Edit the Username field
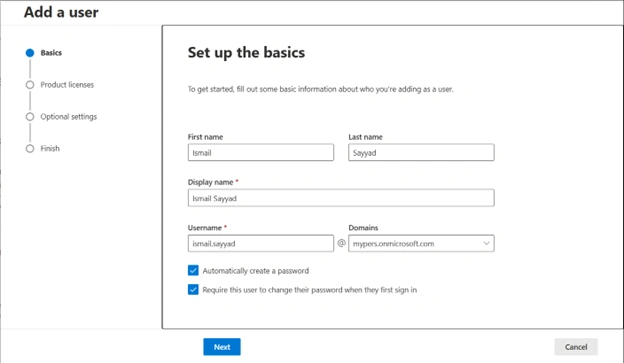 pyautogui.click(x=261, y=244)
